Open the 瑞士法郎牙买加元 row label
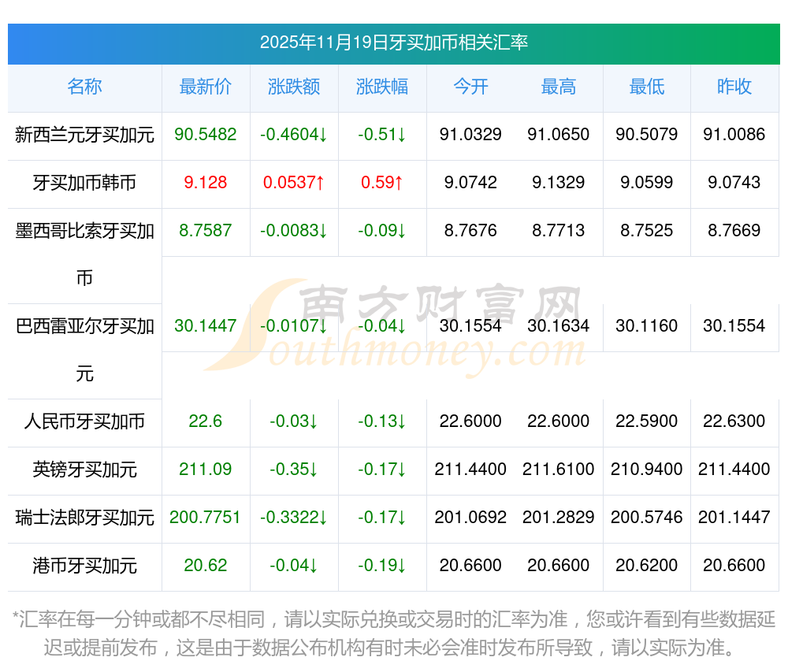 [84, 518]
